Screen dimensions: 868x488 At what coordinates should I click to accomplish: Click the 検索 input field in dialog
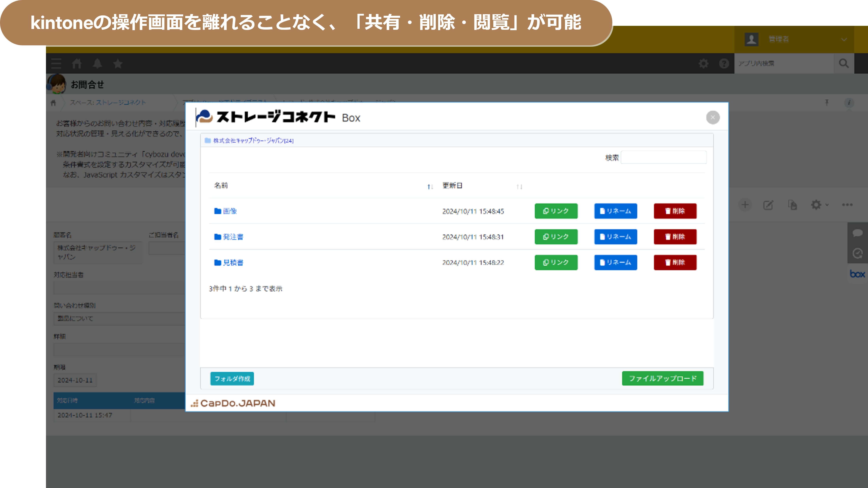[663, 157]
